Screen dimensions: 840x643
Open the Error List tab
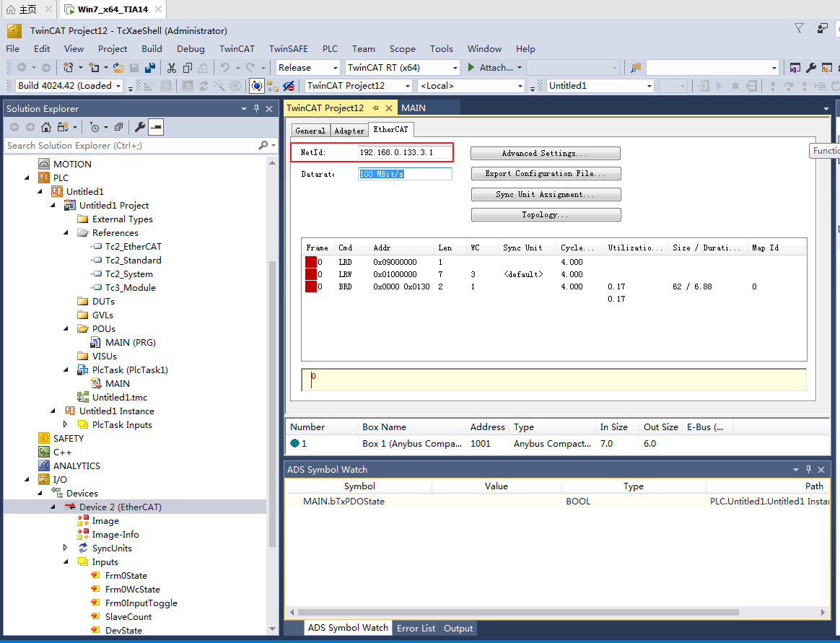tap(416, 628)
